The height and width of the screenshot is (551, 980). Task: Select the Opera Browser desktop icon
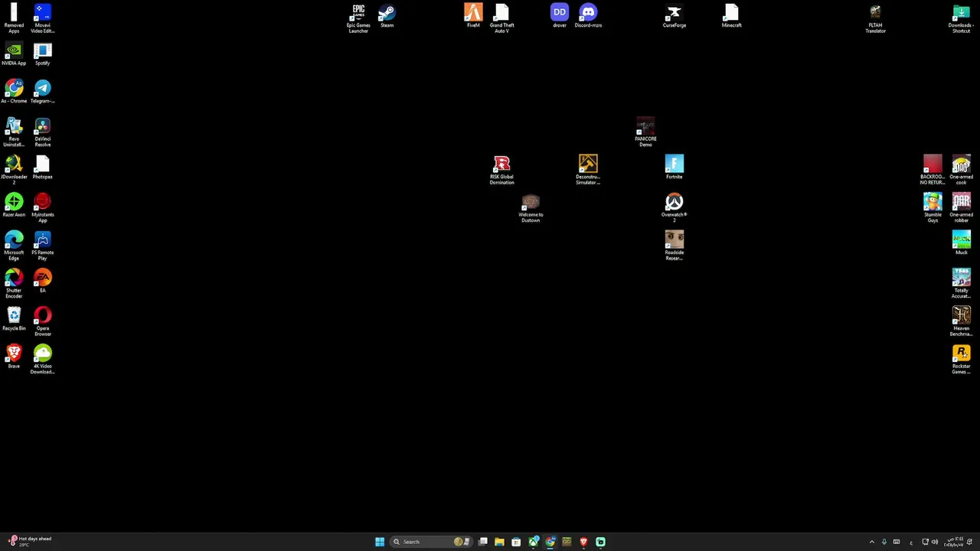coord(42,321)
